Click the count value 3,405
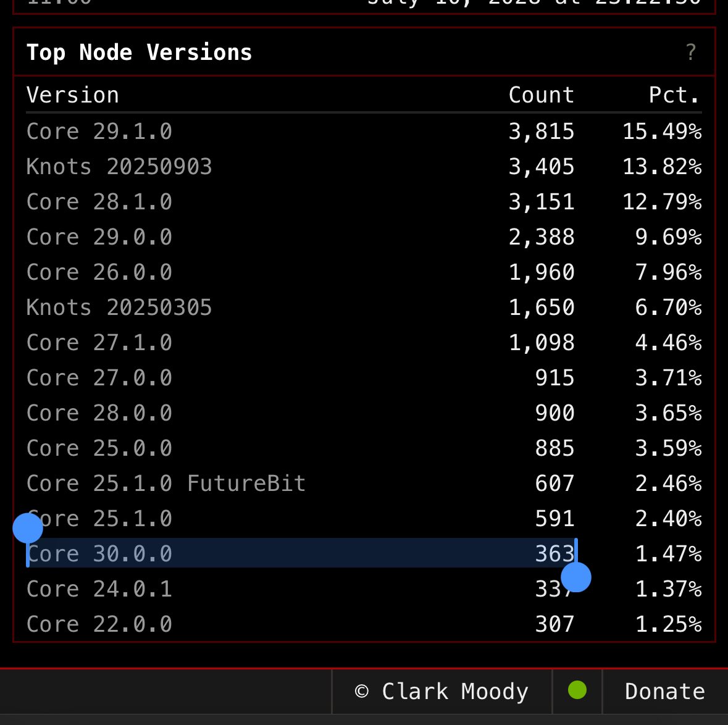Viewport: 728px width, 725px height. tap(542, 167)
